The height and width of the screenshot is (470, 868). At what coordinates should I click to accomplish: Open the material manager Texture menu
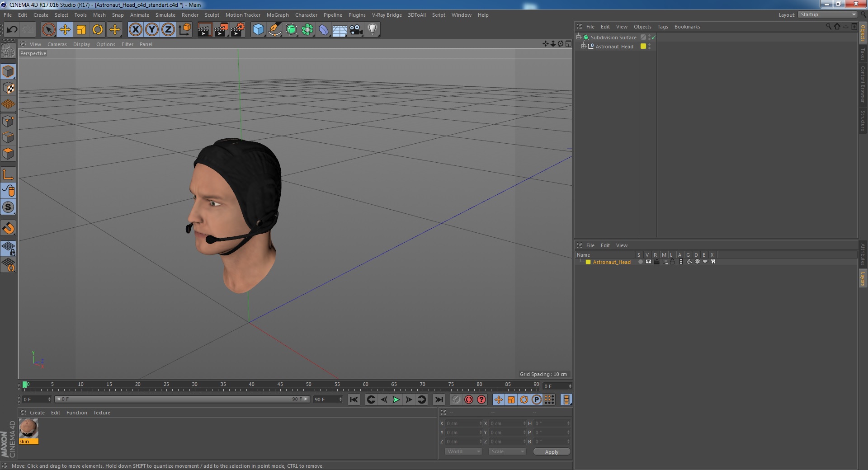tap(102, 413)
